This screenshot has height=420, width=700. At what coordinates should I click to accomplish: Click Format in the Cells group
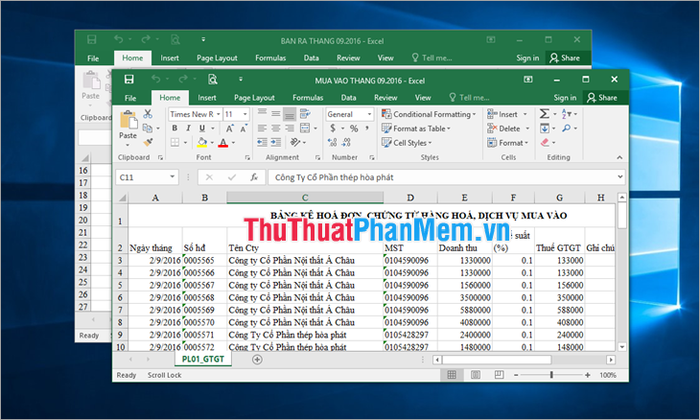tap(508, 143)
